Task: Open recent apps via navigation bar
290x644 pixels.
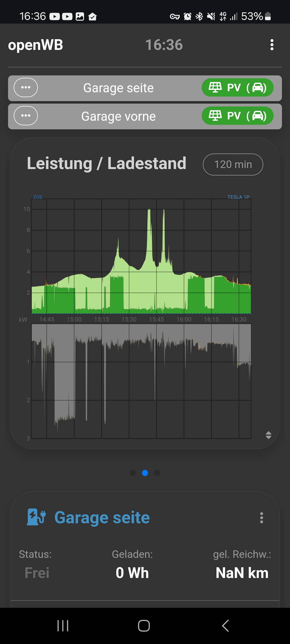Action: tap(63, 626)
